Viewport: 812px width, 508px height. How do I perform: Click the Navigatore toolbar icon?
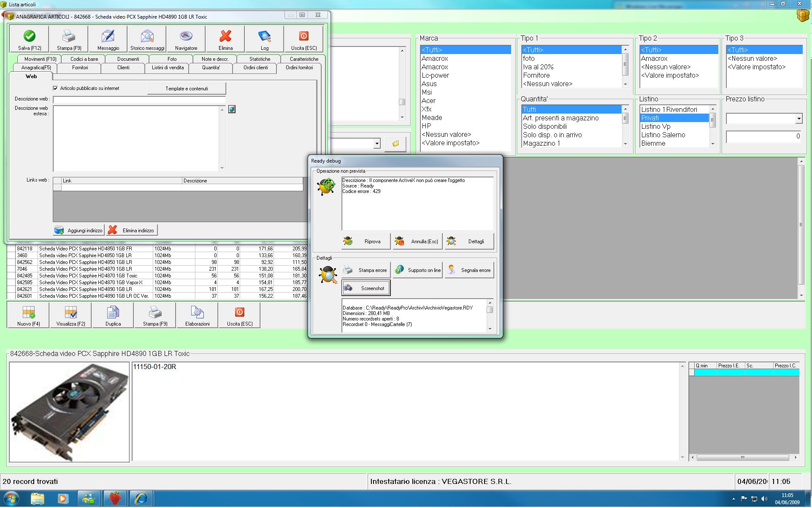pyautogui.click(x=186, y=37)
